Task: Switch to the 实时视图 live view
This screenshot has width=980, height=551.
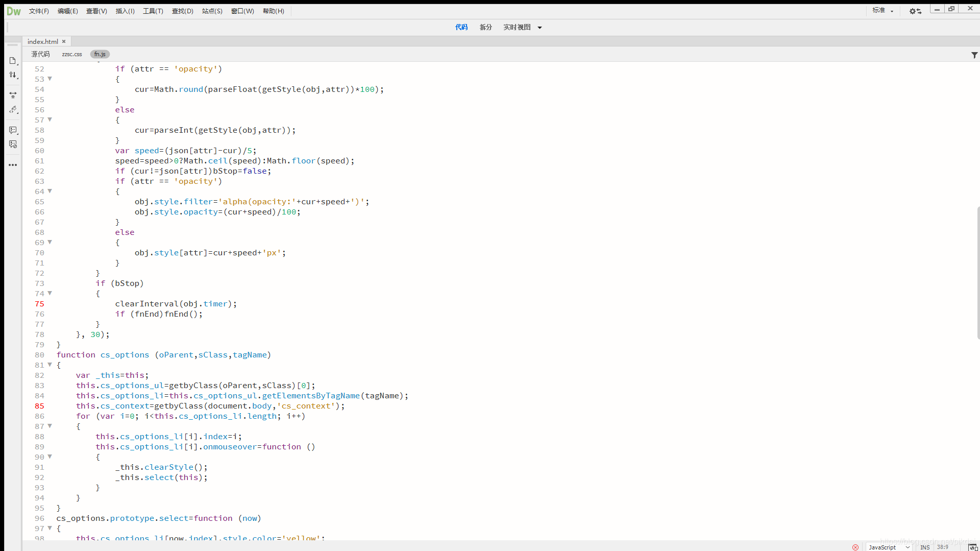Action: (x=517, y=28)
